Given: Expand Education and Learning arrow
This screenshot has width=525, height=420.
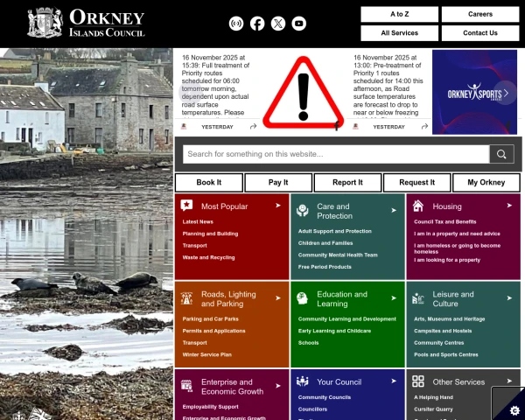Looking at the screenshot, I should [394, 298].
